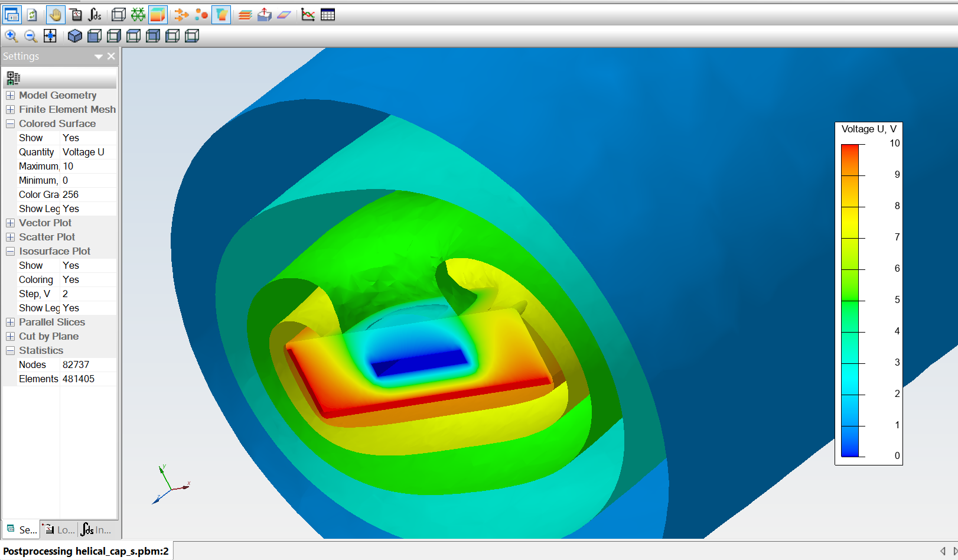
Task: Toggle the colored surface toolbar button
Action: click(x=158, y=15)
